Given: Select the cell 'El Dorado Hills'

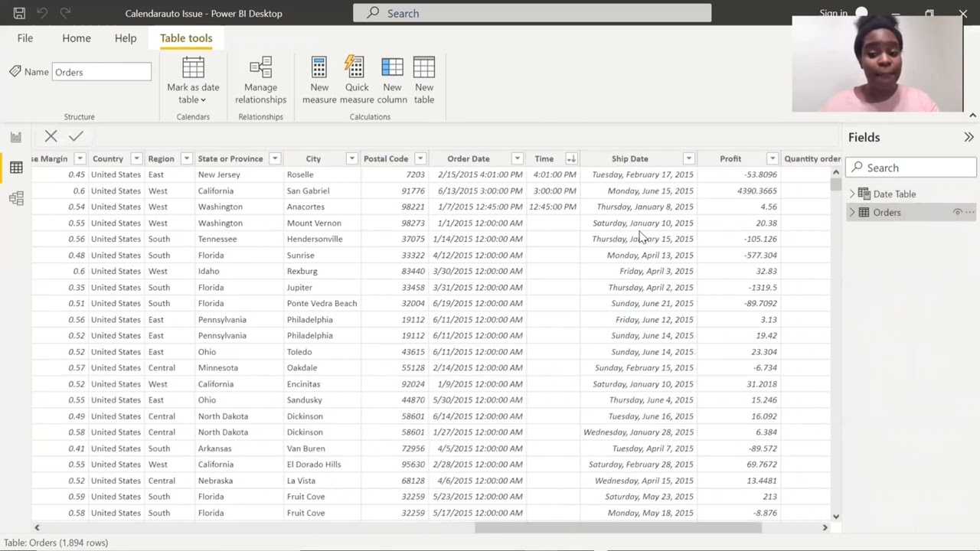Looking at the screenshot, I should pos(314,465).
